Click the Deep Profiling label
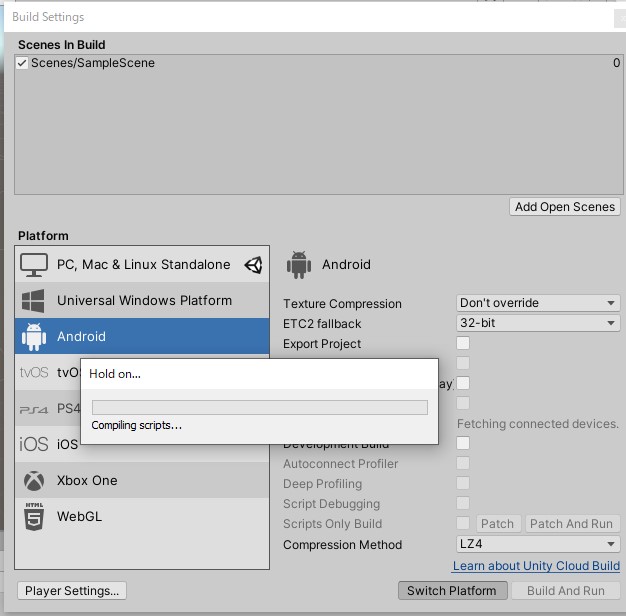The width and height of the screenshot is (626, 616). pyautogui.click(x=322, y=484)
